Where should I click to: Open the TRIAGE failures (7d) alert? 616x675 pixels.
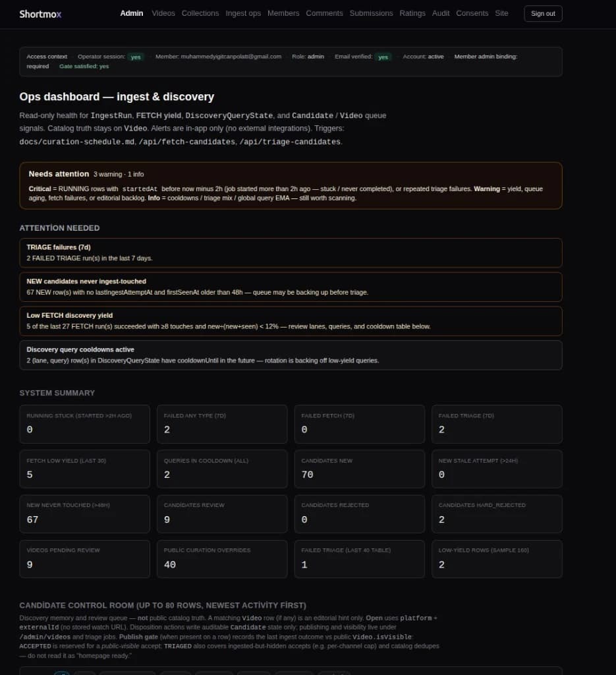pyautogui.click(x=291, y=252)
